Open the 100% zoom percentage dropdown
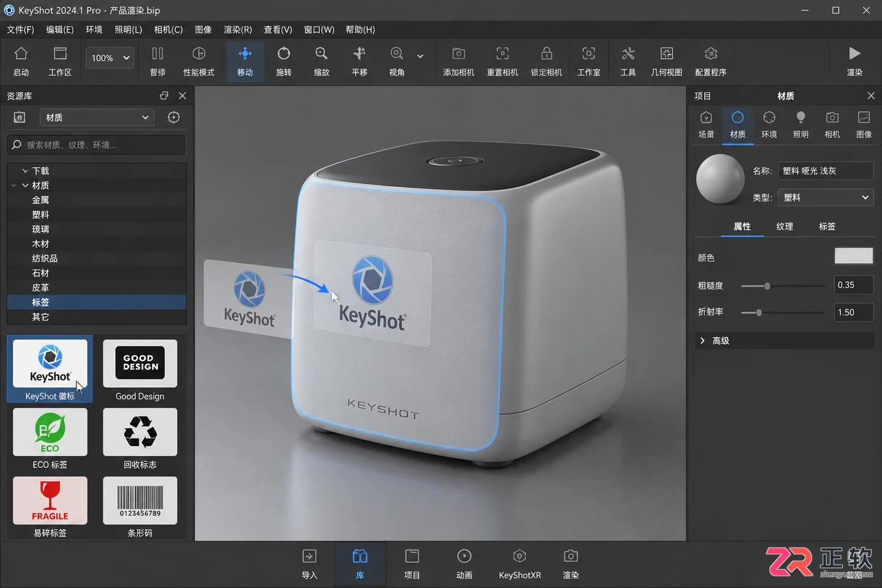The height and width of the screenshot is (588, 882). pyautogui.click(x=110, y=58)
